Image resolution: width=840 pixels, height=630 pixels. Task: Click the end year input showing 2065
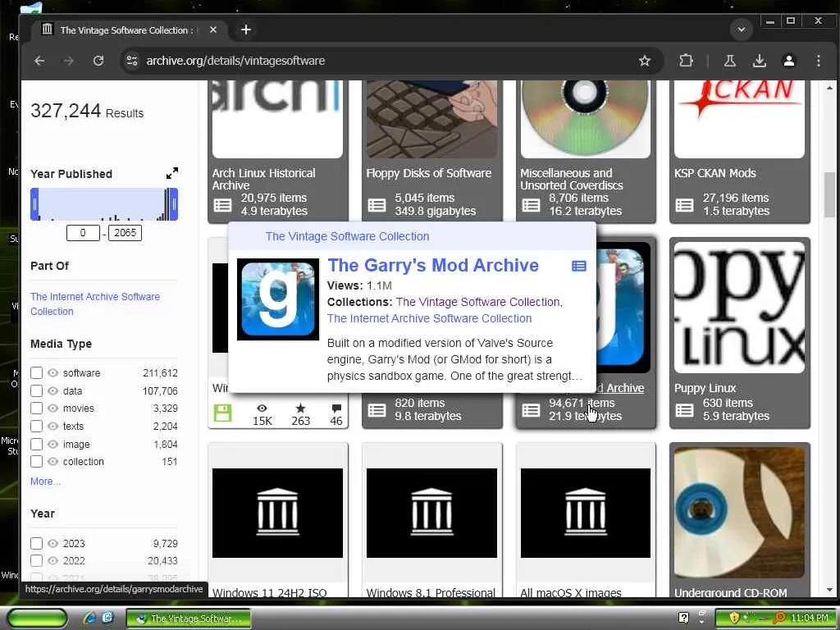pyautogui.click(x=125, y=232)
